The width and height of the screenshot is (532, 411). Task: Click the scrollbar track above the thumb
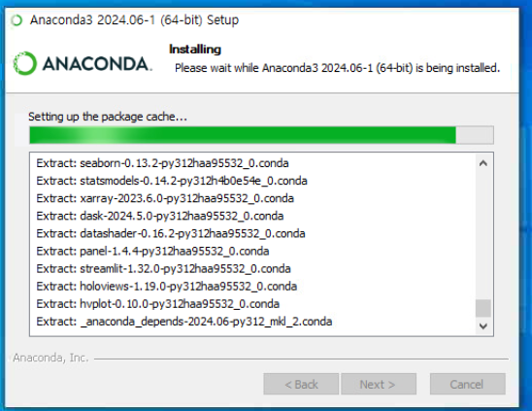tap(483, 235)
